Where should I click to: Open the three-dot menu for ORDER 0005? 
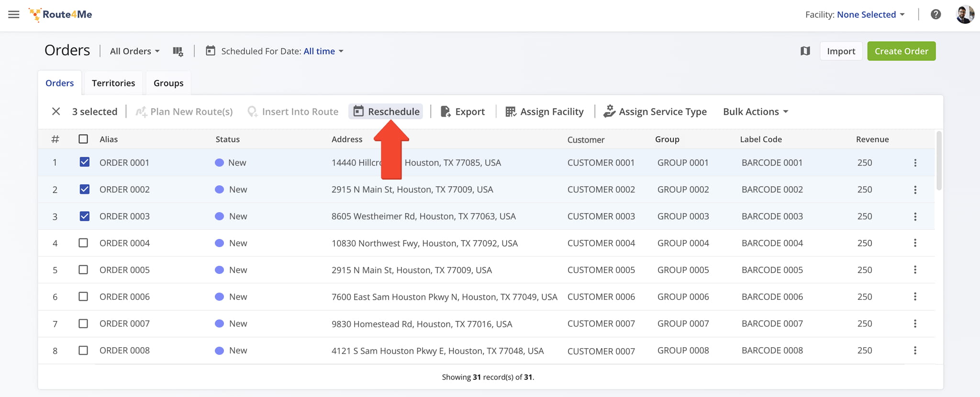915,270
